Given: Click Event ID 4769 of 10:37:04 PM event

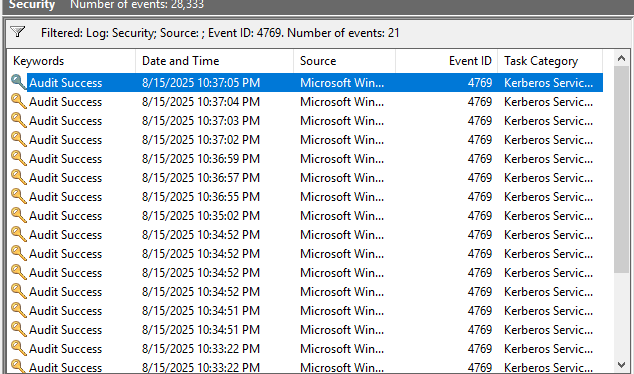Looking at the screenshot, I should [480, 102].
